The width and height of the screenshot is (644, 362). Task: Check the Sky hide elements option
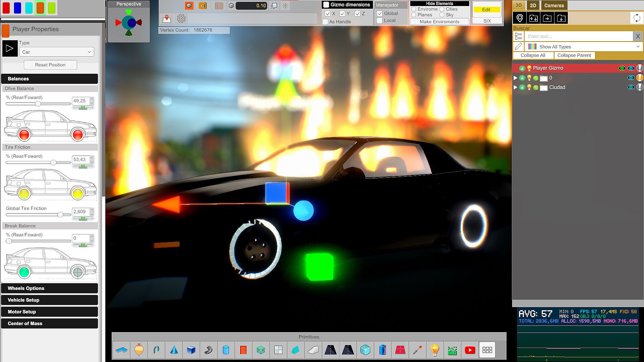coord(442,15)
